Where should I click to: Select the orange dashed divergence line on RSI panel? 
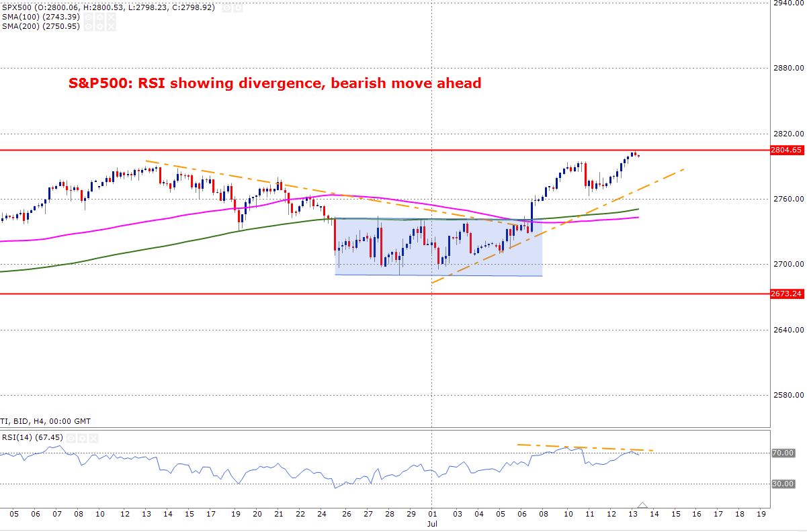pyautogui.click(x=585, y=447)
